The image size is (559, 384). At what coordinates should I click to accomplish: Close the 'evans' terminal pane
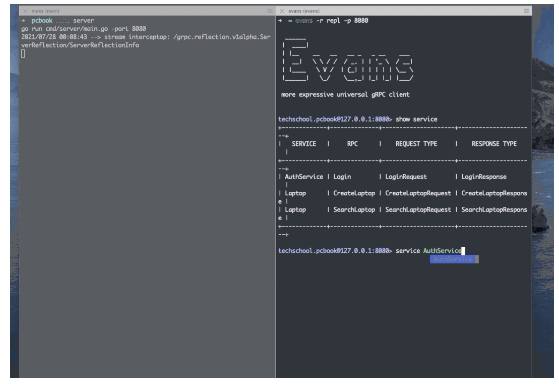pyautogui.click(x=282, y=11)
